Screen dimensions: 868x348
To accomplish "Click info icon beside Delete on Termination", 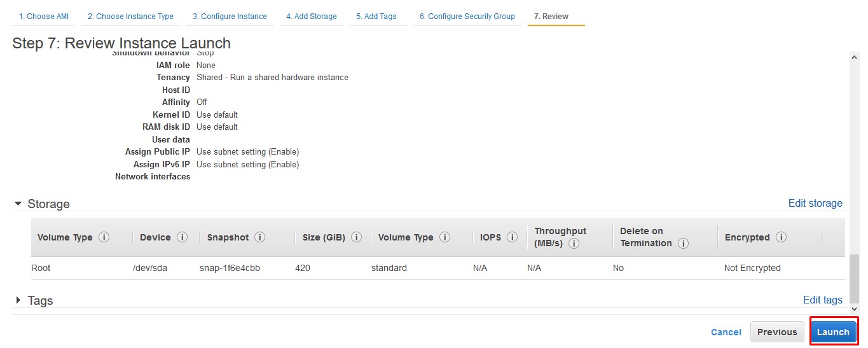I will [x=684, y=243].
